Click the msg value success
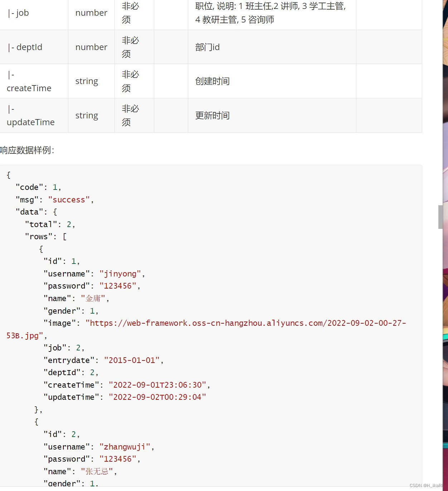This screenshot has width=448, height=491. (x=69, y=200)
